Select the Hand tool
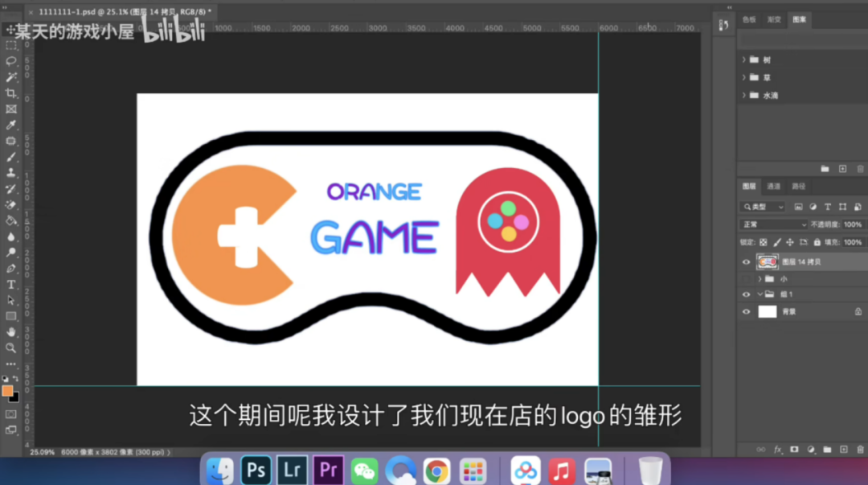The image size is (868, 485). click(11, 331)
